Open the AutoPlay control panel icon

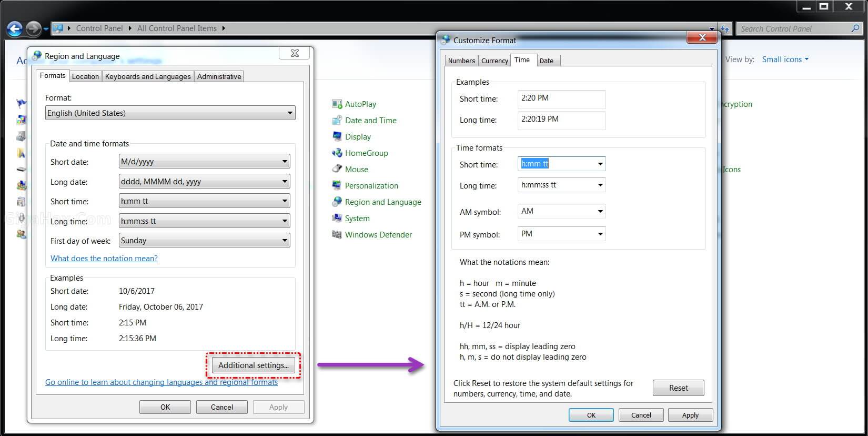337,104
